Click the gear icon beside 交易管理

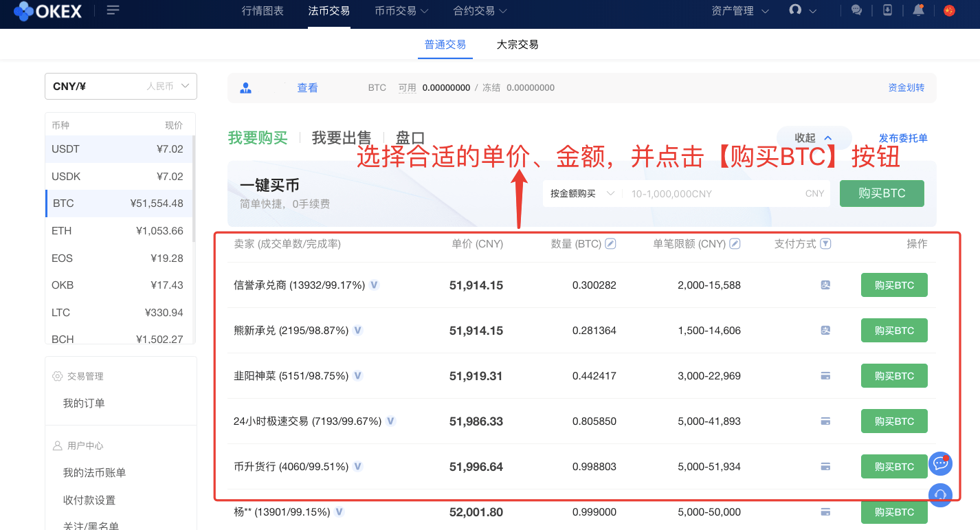click(x=58, y=376)
